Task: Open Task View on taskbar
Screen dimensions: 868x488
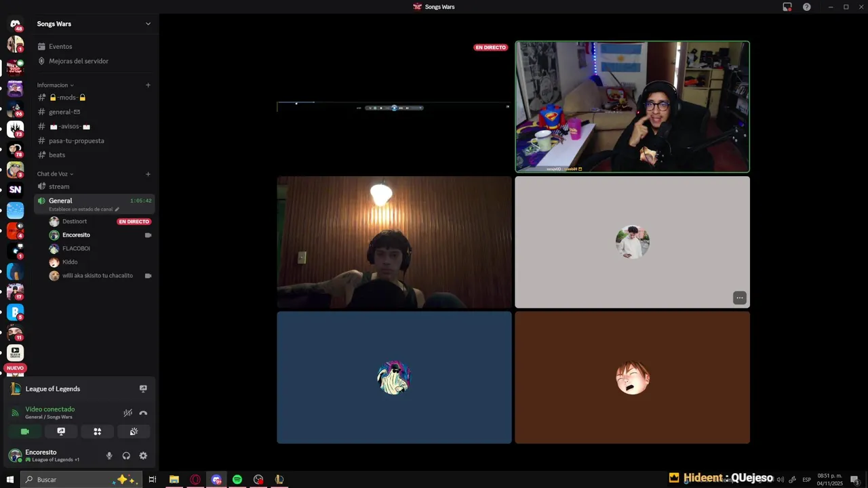Action: [x=153, y=479]
